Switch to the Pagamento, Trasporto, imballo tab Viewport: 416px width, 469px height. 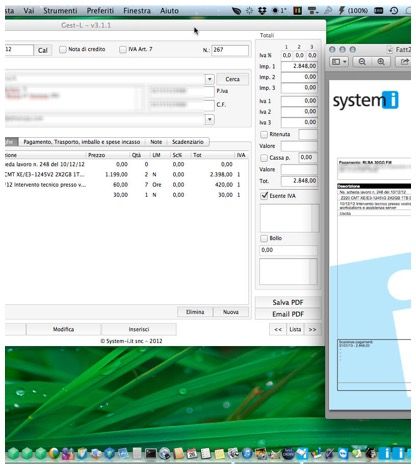[x=82, y=142]
